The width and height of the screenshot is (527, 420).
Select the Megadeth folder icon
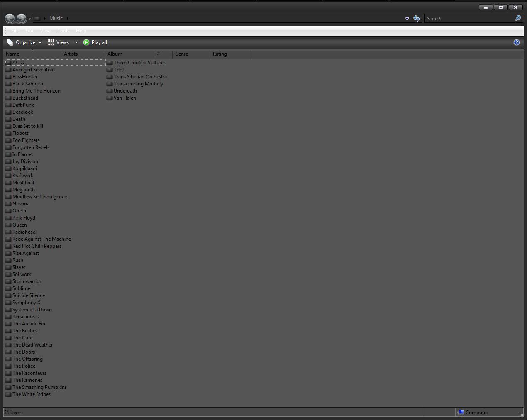pos(8,190)
